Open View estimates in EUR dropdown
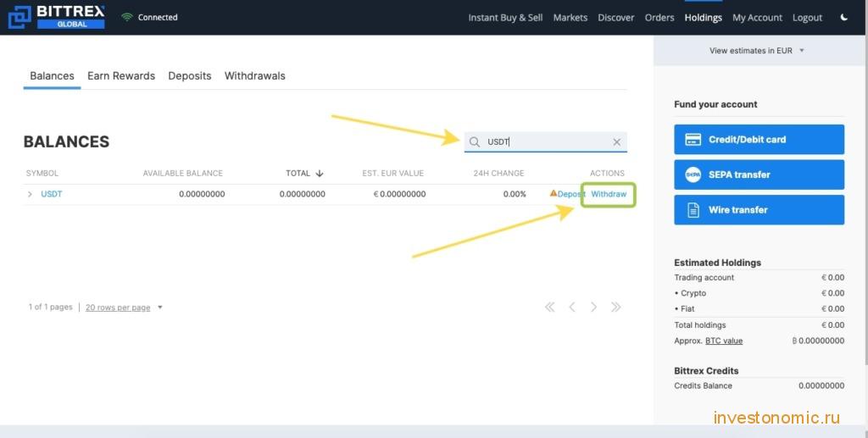Viewport: 868px width, 438px height. [756, 50]
